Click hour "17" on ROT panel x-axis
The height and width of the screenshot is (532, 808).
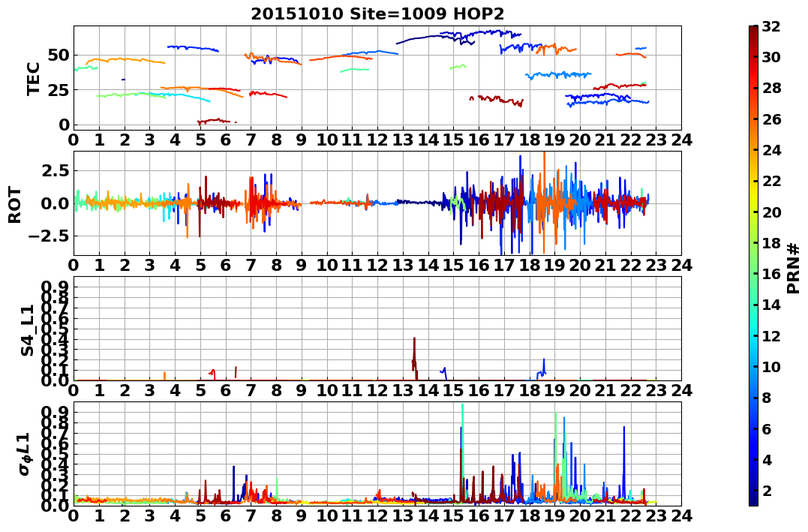tap(504, 266)
